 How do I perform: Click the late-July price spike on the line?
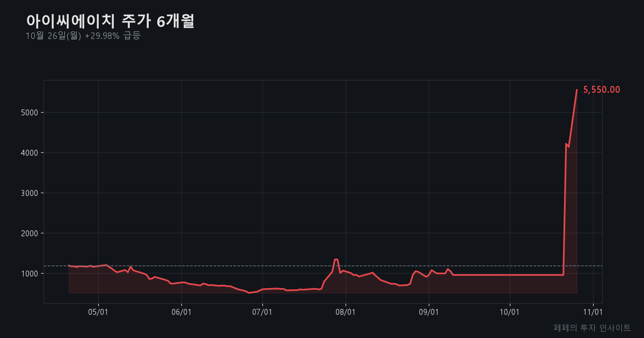[336, 260]
